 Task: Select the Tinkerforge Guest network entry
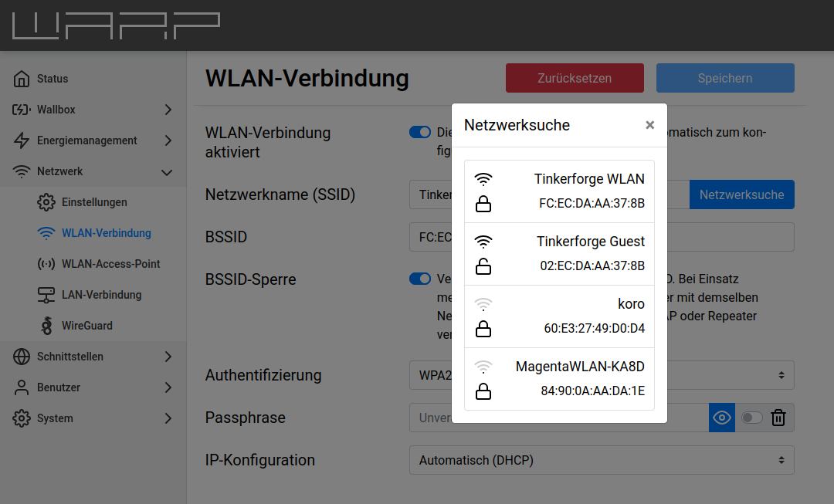click(x=559, y=254)
